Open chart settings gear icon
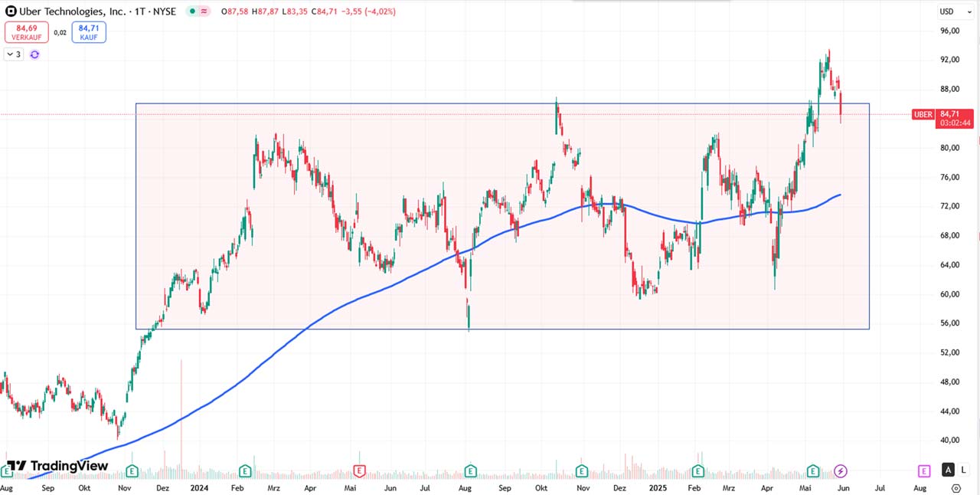This screenshot has height=495, width=980. (x=956, y=488)
